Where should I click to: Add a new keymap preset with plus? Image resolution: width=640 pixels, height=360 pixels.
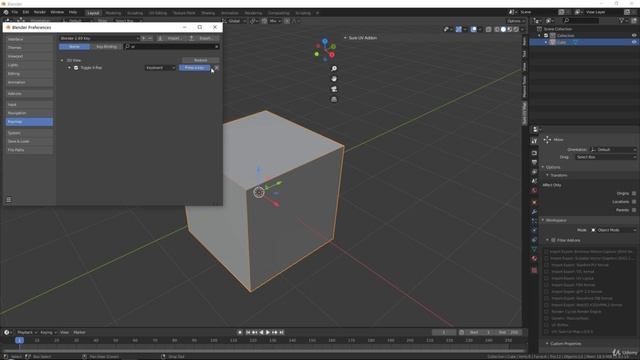pos(143,38)
